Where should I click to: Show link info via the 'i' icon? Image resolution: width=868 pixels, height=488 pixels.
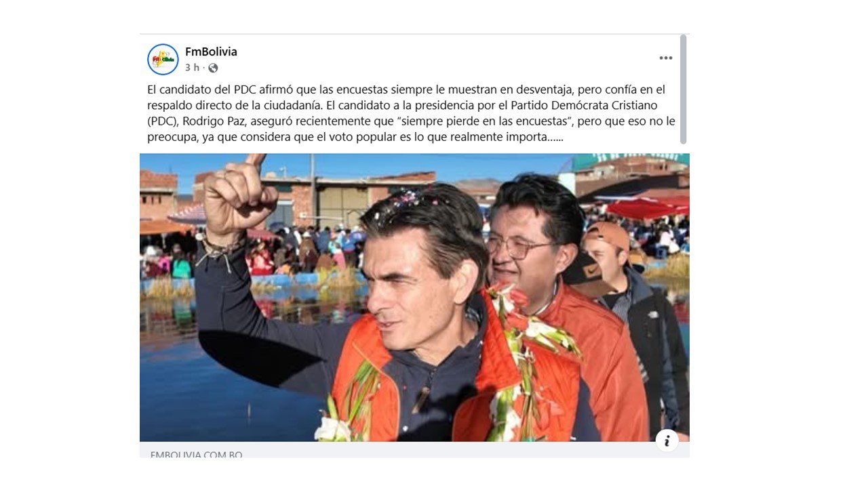(x=667, y=441)
